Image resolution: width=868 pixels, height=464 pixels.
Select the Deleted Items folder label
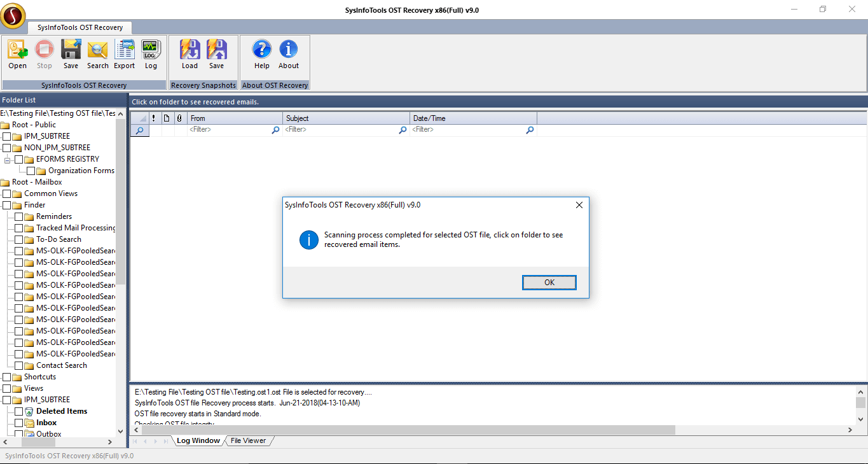click(62, 411)
